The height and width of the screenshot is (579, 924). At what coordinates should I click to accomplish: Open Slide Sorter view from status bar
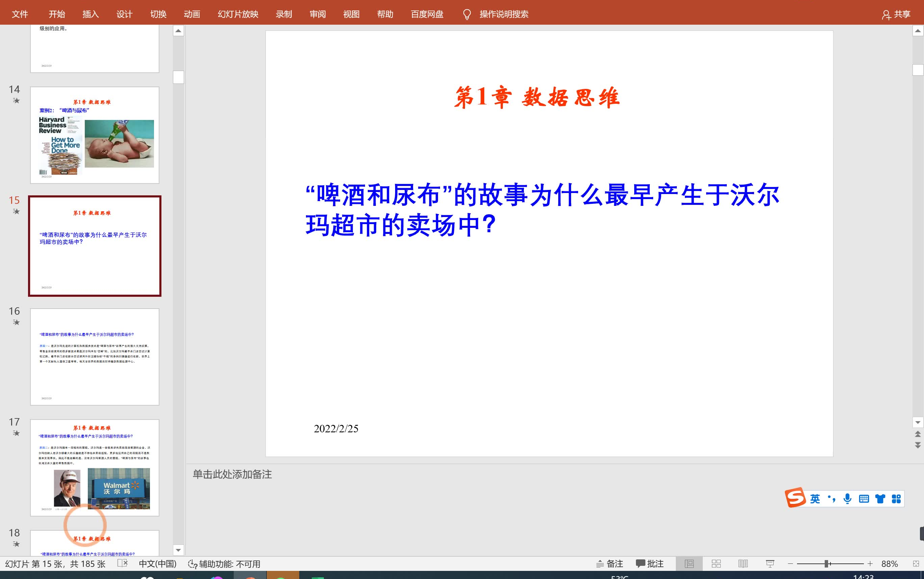coord(716,563)
